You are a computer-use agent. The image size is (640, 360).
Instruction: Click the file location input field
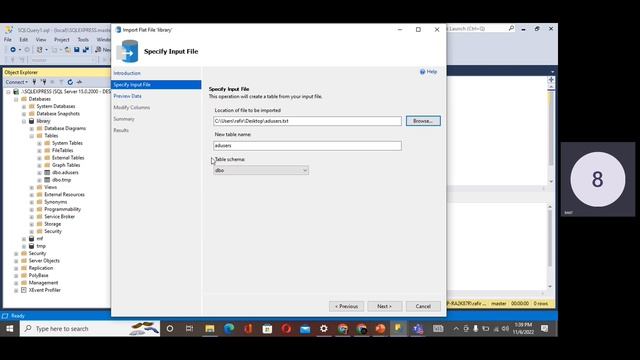307,121
